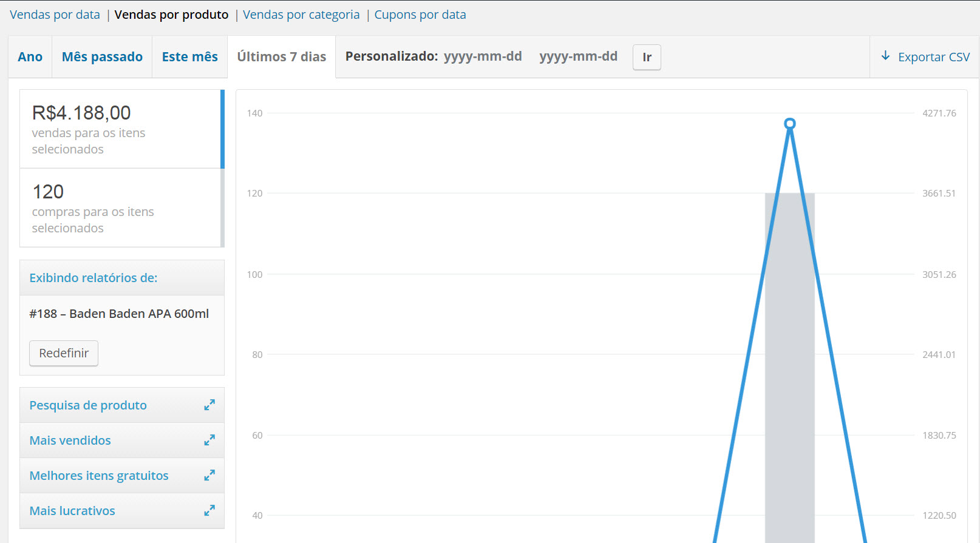Screen dimensions: 980x543
Task: Click the 3051.26 right axis value
Action: (x=939, y=274)
